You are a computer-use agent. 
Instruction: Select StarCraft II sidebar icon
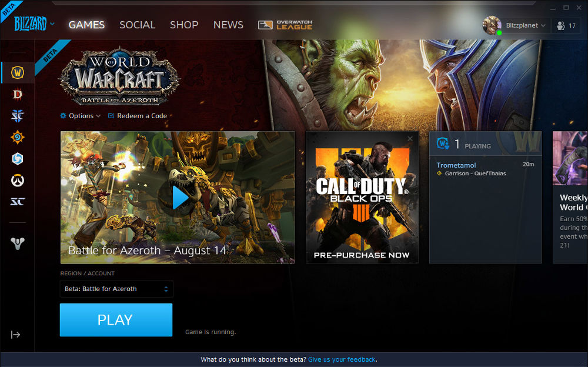18,116
